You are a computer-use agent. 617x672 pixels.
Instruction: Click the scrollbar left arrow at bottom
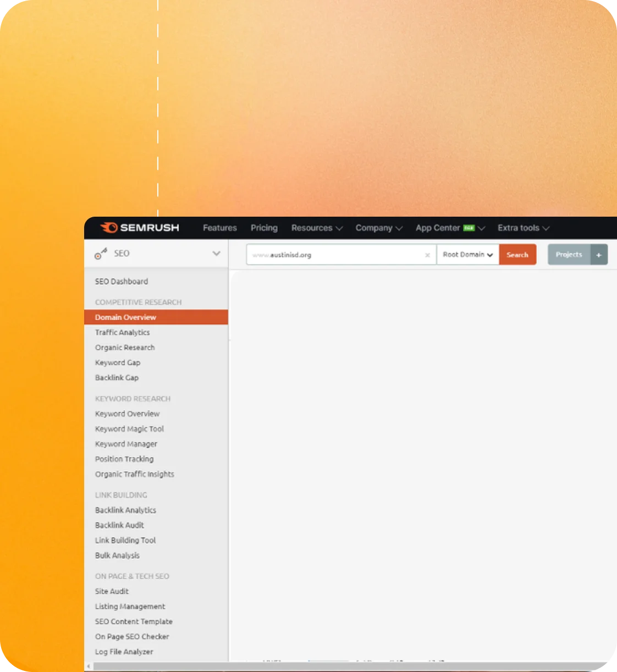89,667
